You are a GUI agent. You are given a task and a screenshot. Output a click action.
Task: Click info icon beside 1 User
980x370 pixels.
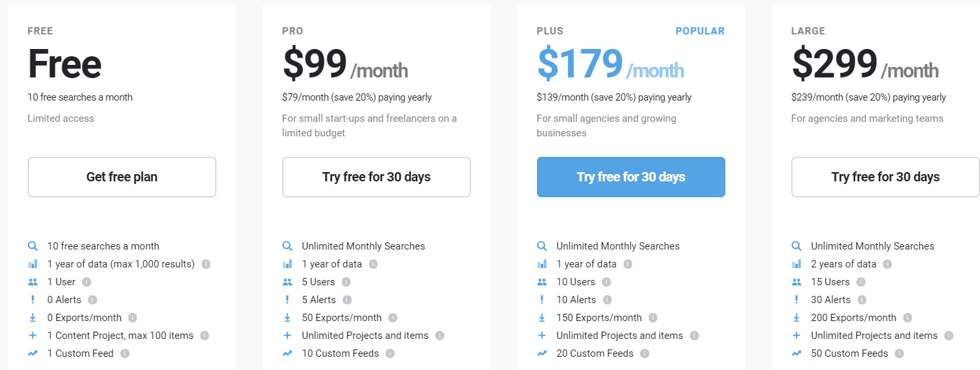pos(87,282)
